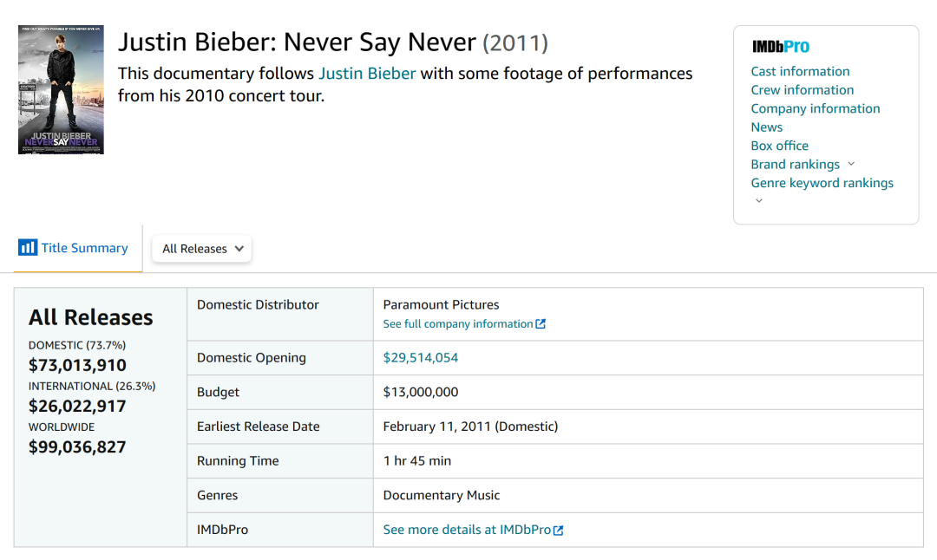Expand the Genre keyword rankings chevron
This screenshot has width=937, height=560.
759,200
